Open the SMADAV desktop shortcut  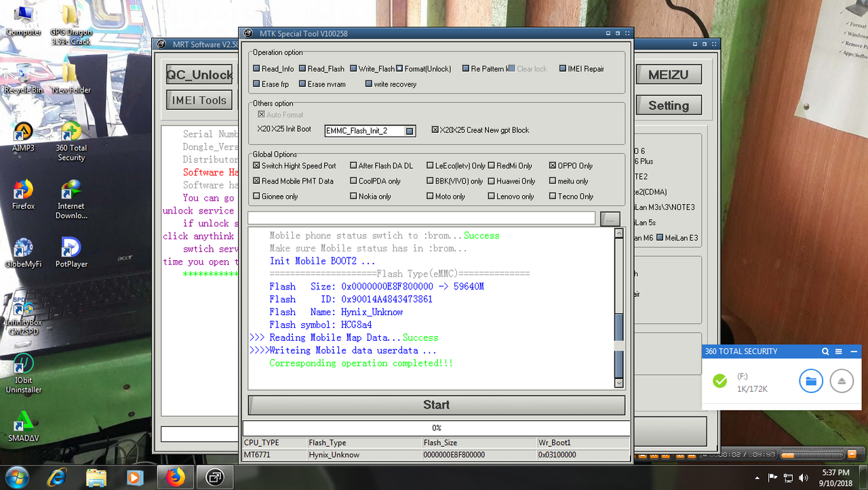click(x=23, y=427)
